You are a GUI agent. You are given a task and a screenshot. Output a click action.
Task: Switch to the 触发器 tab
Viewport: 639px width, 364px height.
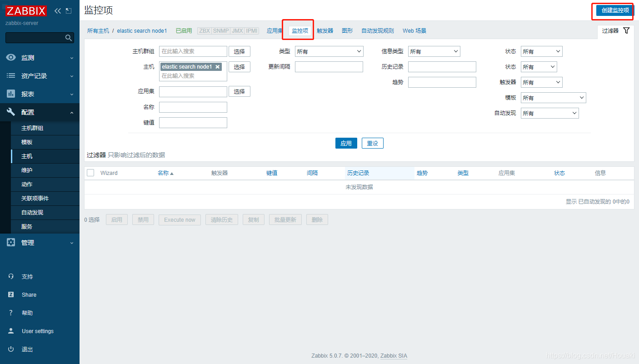[325, 30]
